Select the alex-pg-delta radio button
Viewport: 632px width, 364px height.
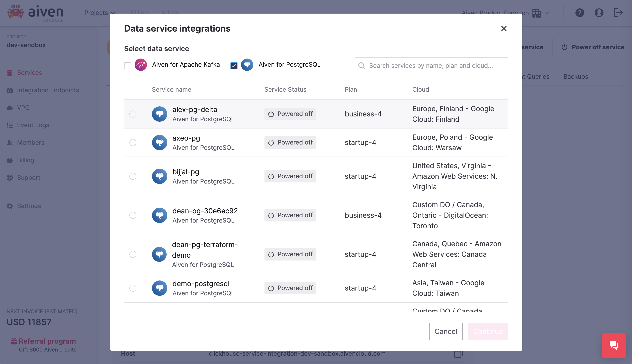(x=133, y=114)
